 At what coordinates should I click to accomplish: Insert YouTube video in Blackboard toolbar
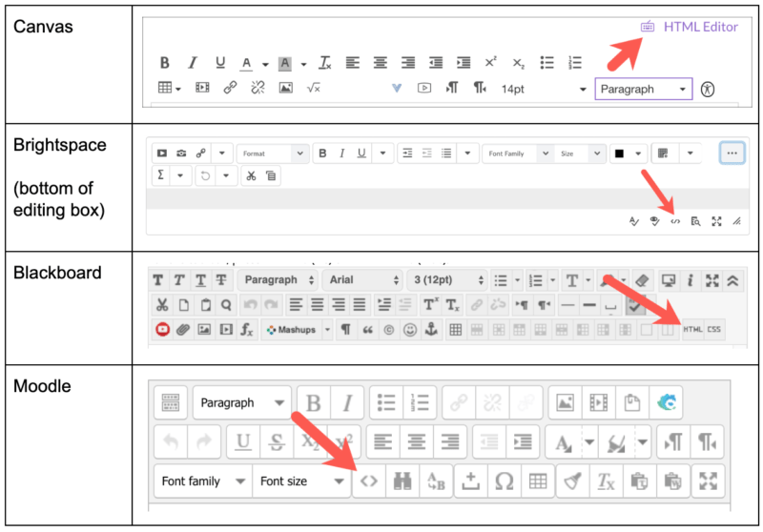pyautogui.click(x=162, y=330)
